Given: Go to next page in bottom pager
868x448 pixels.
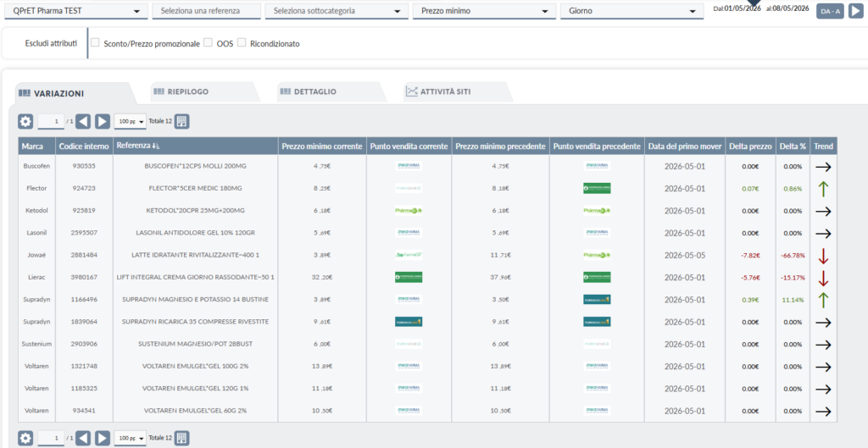Looking at the screenshot, I should point(103,439).
